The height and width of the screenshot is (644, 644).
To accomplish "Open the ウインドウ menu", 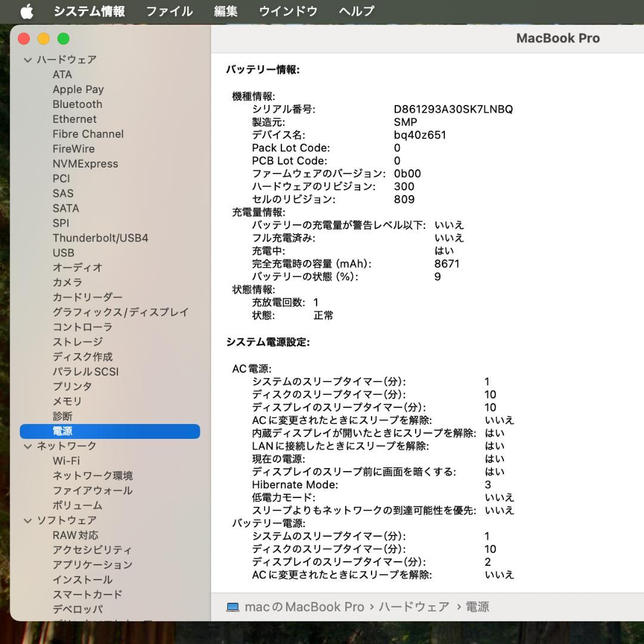I will [x=288, y=11].
